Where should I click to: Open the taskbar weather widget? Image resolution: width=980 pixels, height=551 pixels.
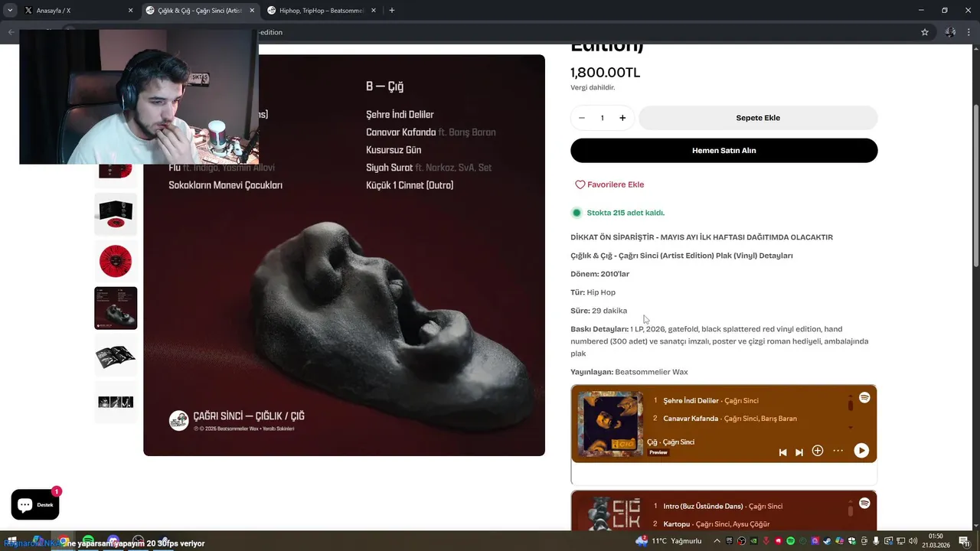pos(668,541)
